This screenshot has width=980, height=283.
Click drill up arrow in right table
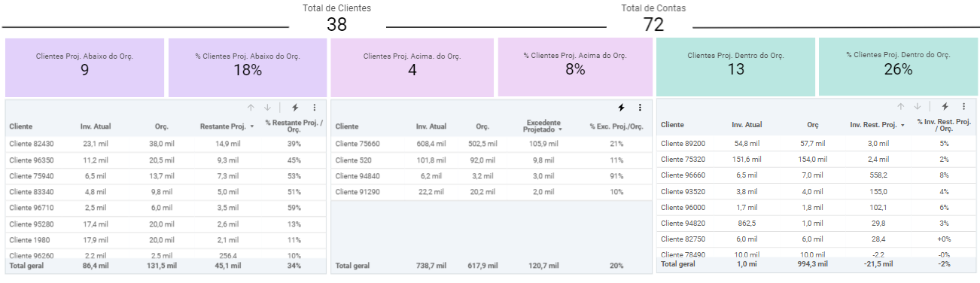click(x=902, y=107)
